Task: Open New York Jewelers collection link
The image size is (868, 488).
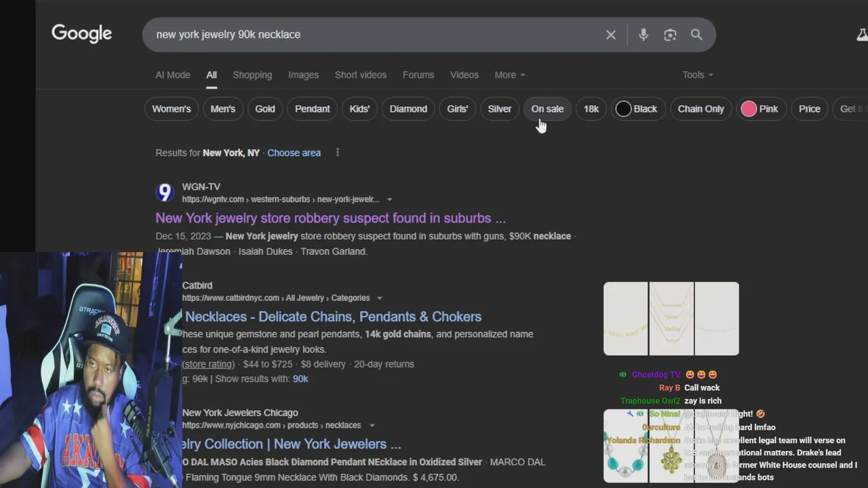Action: coord(292,444)
